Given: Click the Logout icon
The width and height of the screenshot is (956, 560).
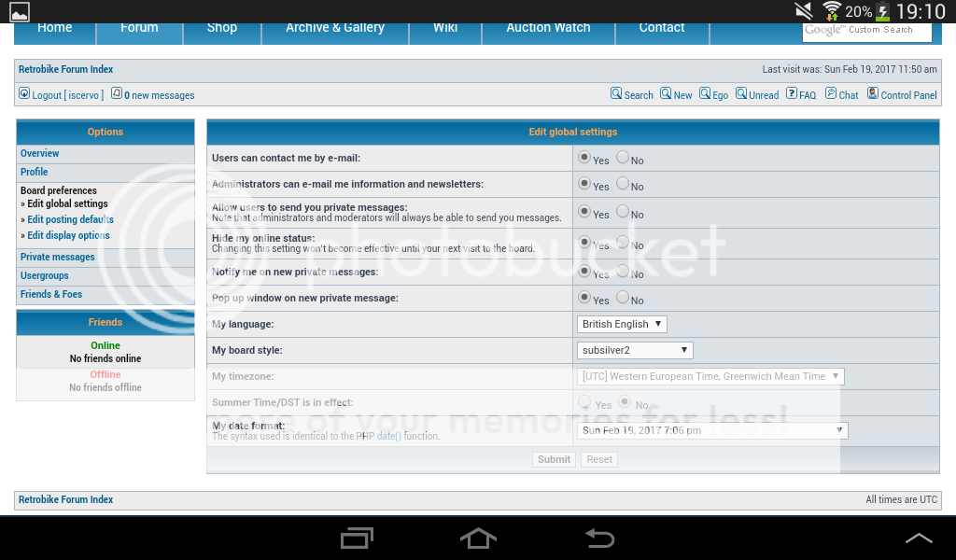Looking at the screenshot, I should 24,94.
